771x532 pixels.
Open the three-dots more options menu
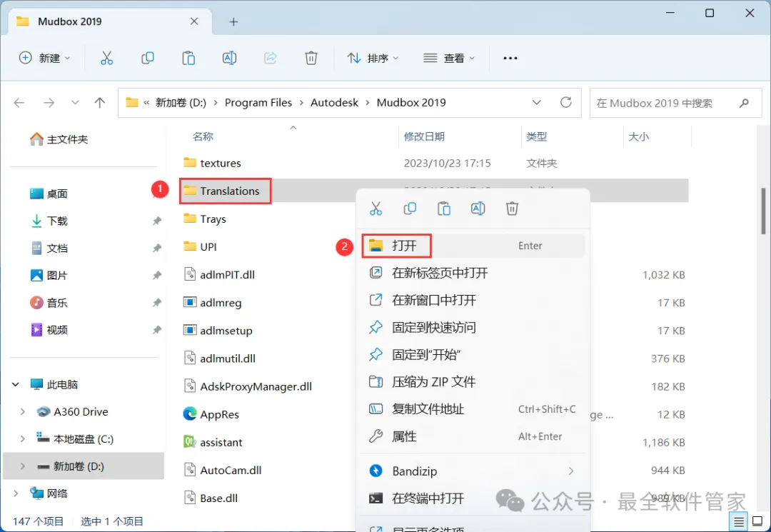tap(510, 58)
